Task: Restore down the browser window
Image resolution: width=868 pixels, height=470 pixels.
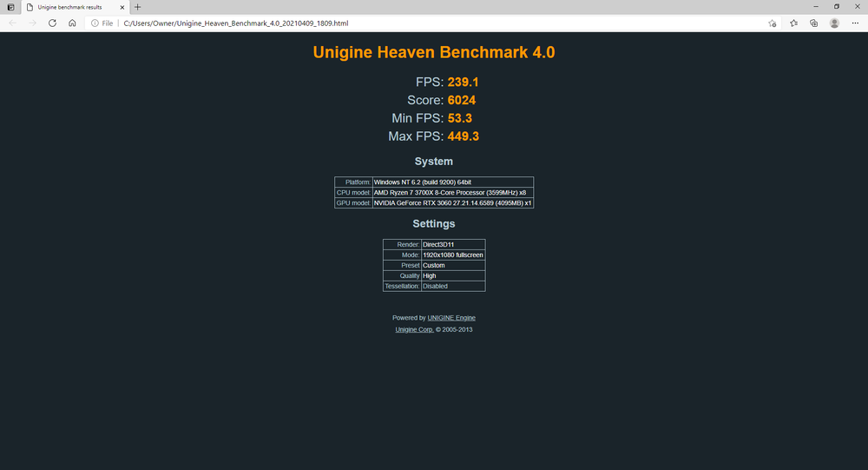Action: 836,7
